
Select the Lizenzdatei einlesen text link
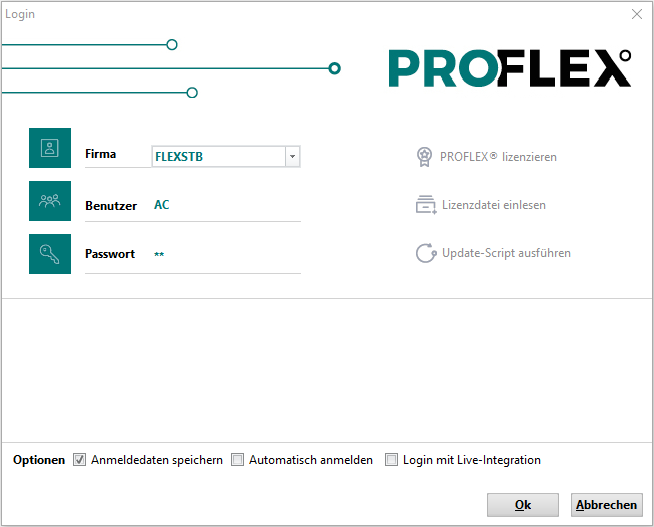pos(494,205)
